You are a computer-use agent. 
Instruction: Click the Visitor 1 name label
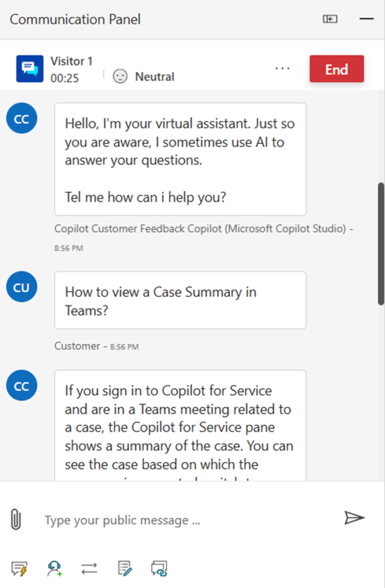coord(71,61)
